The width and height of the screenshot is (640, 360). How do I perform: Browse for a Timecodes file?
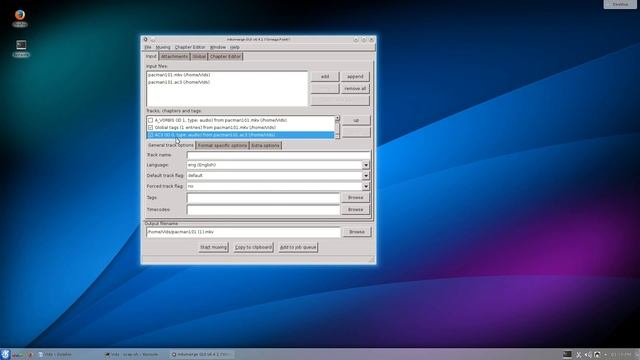pyautogui.click(x=356, y=210)
